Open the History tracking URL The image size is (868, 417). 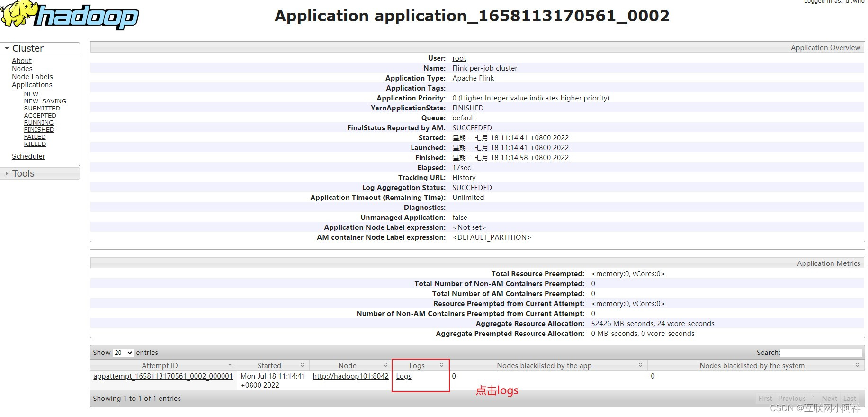[x=464, y=178]
